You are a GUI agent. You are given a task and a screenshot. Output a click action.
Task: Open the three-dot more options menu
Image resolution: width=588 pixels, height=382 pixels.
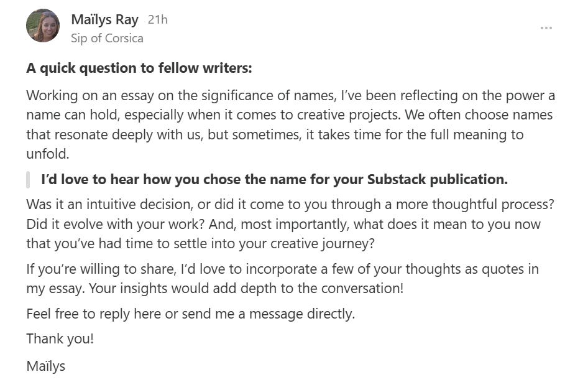[x=546, y=28]
